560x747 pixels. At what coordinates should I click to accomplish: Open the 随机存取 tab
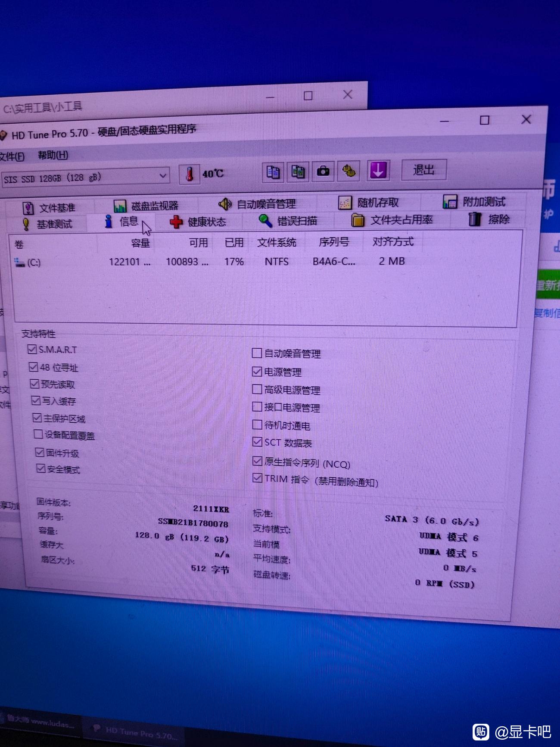(369, 203)
